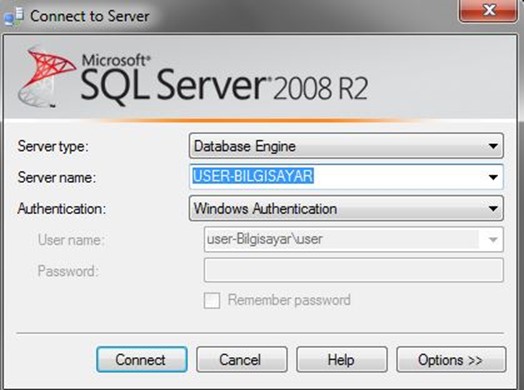Viewport: 524px width, 390px height.
Task: Select the USER-BILGISAYAR server name text
Action: pyautogui.click(x=253, y=176)
